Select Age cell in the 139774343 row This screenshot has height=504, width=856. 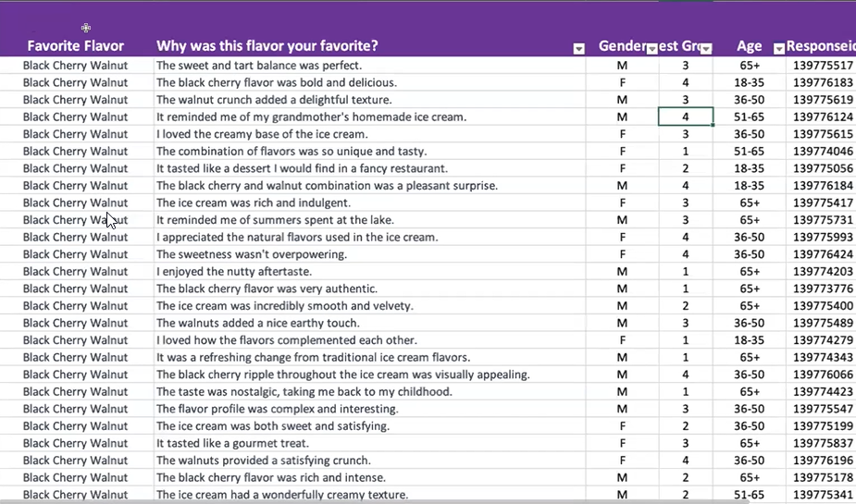click(750, 357)
